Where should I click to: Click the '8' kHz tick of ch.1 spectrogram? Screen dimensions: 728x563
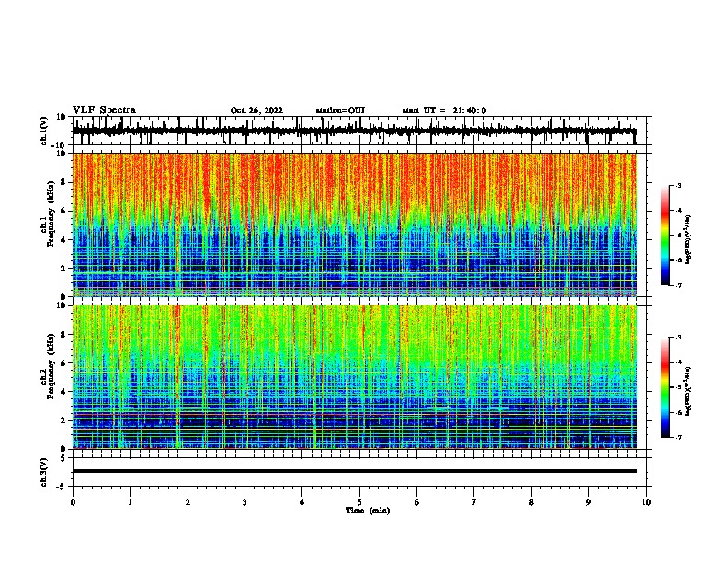63,182
